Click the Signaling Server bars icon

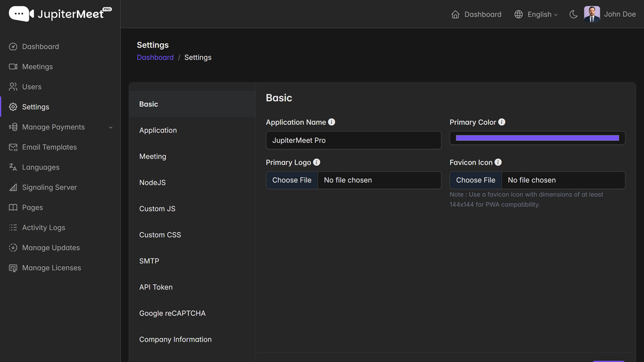tap(13, 188)
